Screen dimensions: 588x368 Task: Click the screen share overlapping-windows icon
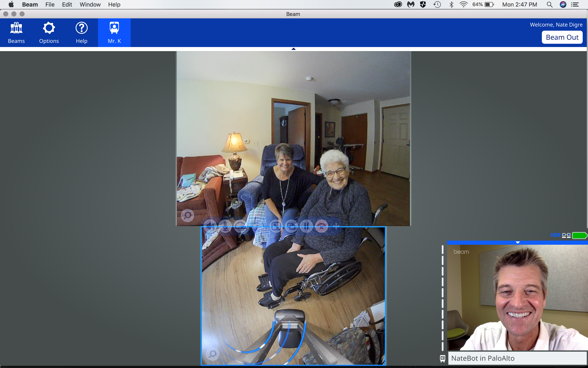[x=291, y=226]
